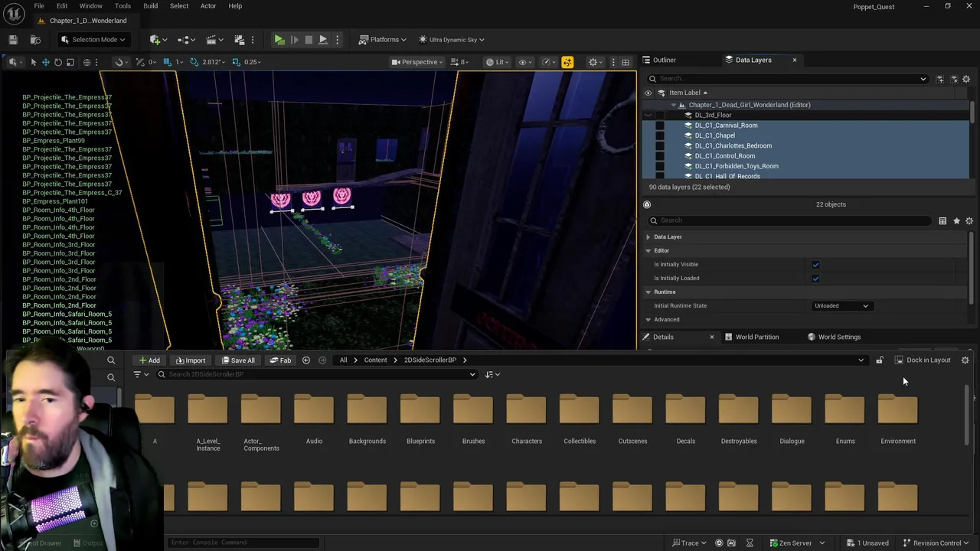Image resolution: width=980 pixels, height=551 pixels.
Task: Open the details property matrix table icon
Action: point(942,221)
